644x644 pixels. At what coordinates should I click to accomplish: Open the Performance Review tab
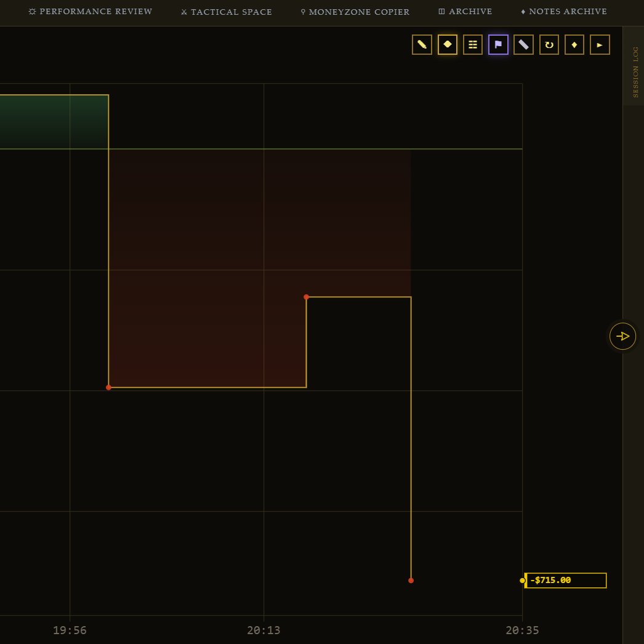[x=91, y=12]
